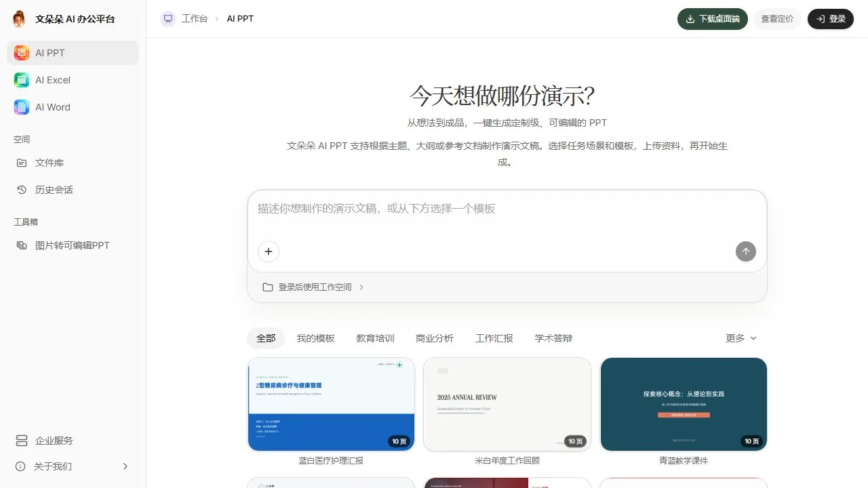
Task: Click the plus attachment button in prompt box
Action: (x=269, y=251)
